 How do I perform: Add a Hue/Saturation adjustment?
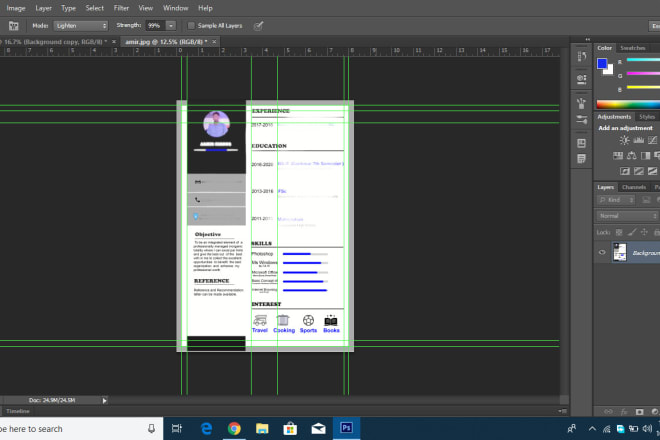[618, 156]
